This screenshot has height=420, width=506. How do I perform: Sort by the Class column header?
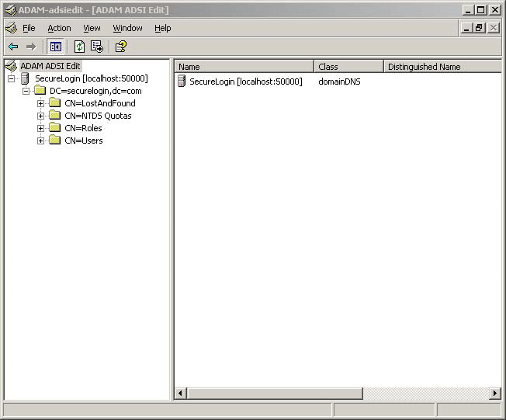(x=348, y=67)
